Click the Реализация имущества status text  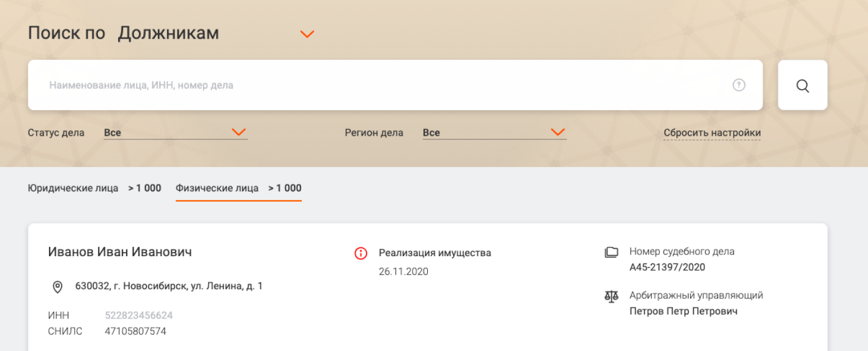[435, 253]
